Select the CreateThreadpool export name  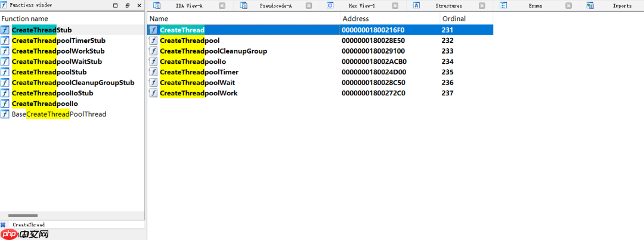click(190, 40)
